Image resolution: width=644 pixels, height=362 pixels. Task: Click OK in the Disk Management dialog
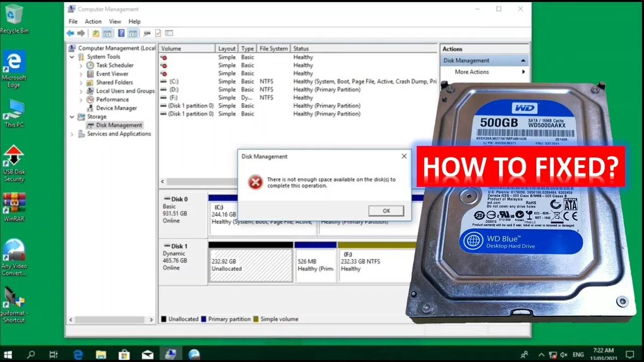pos(386,211)
